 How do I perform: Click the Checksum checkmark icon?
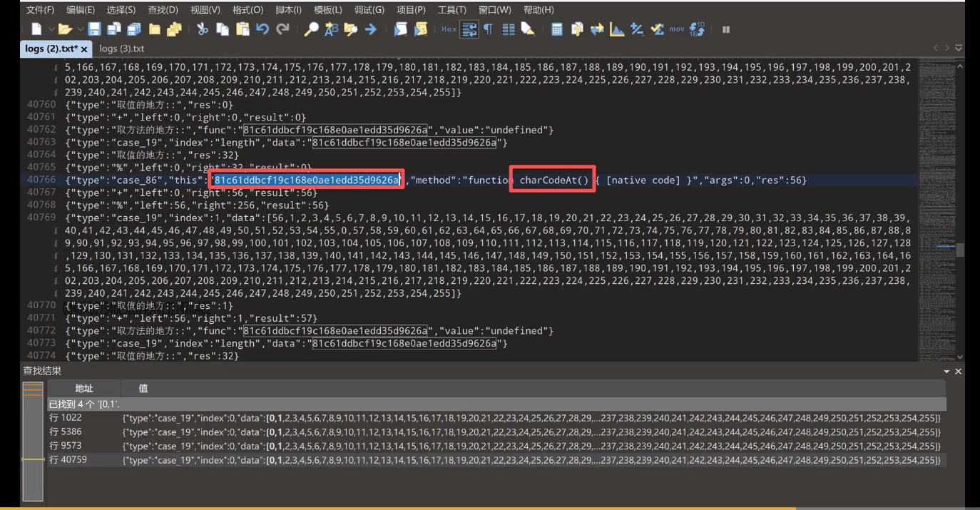657,29
